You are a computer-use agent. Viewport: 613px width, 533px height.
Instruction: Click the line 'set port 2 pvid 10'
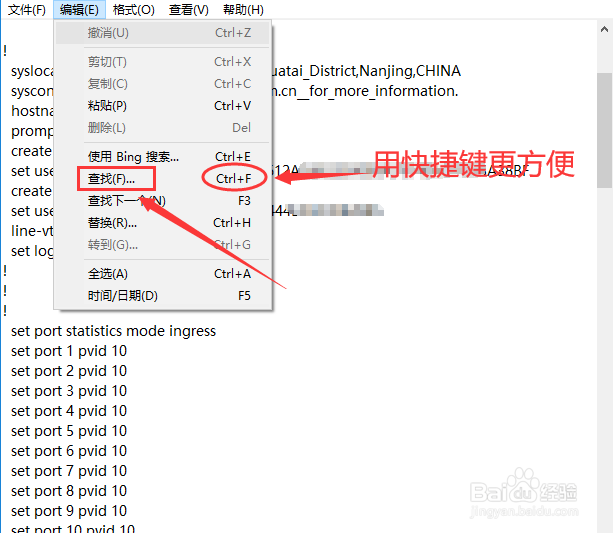(69, 371)
